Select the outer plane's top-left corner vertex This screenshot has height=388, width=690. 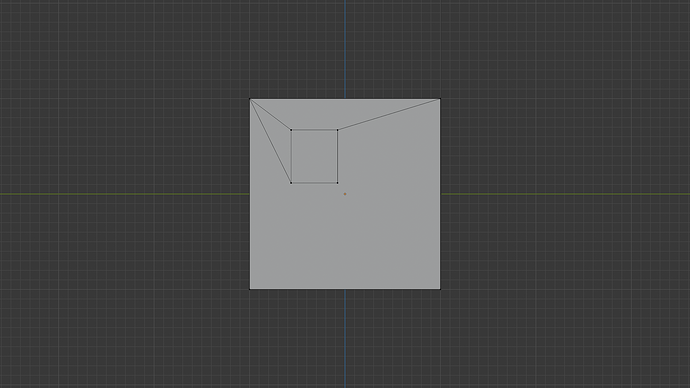coord(250,99)
